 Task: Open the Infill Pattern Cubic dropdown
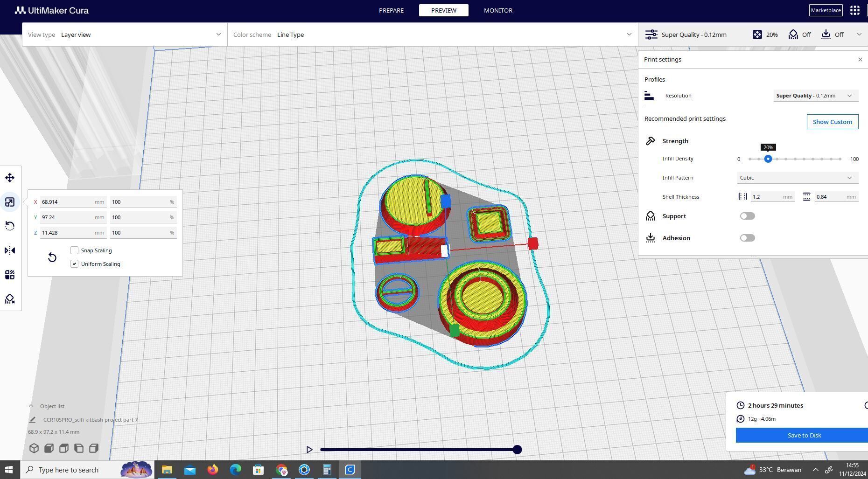pos(798,178)
